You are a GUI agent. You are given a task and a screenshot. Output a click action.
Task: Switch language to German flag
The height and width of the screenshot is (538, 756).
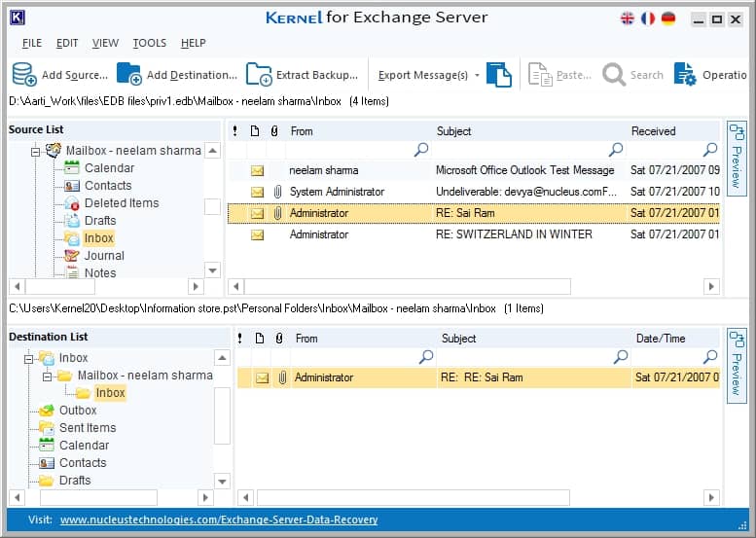(x=668, y=18)
